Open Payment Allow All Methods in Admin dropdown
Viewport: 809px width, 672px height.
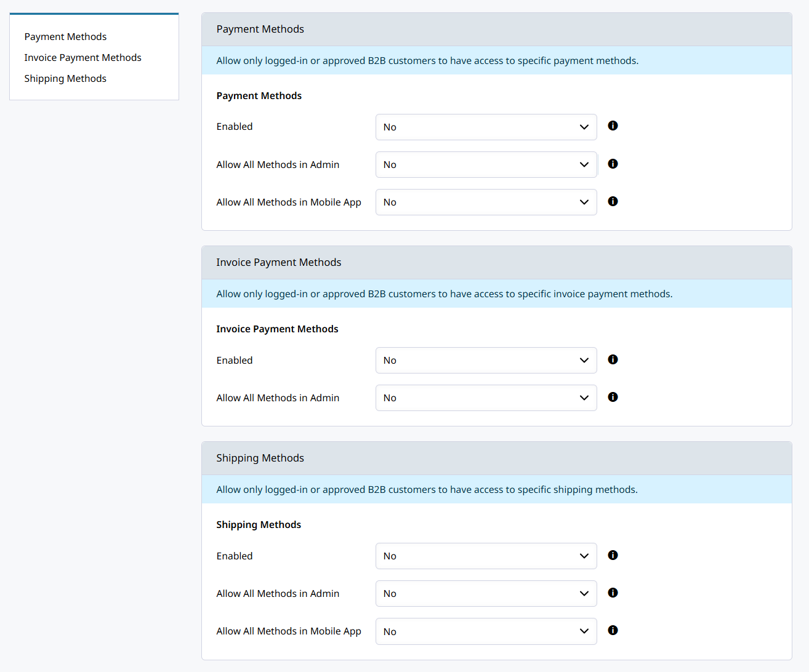click(486, 164)
